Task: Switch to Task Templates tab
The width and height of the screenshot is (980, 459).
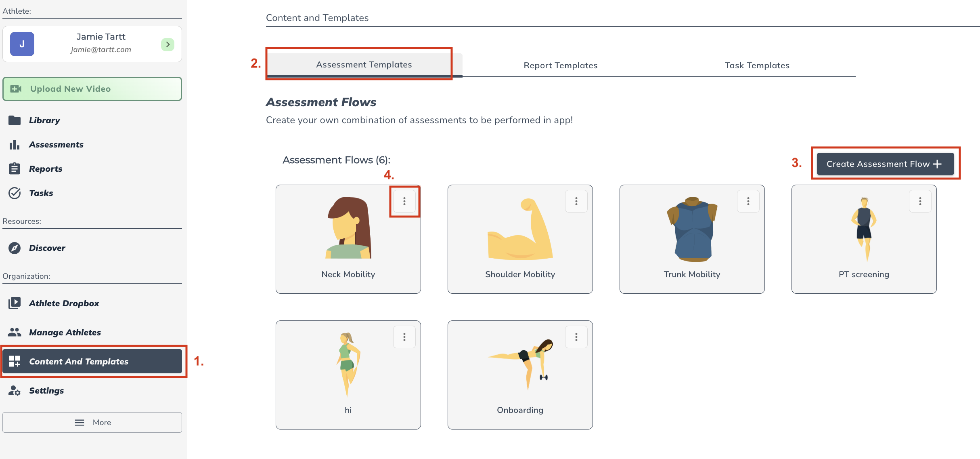Action: [x=757, y=65]
